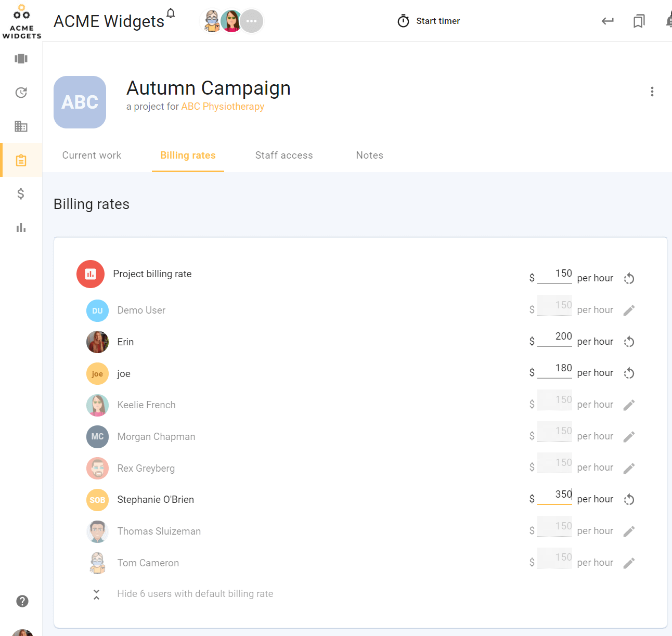Open the notification bell next to ACME Widgets

171,13
